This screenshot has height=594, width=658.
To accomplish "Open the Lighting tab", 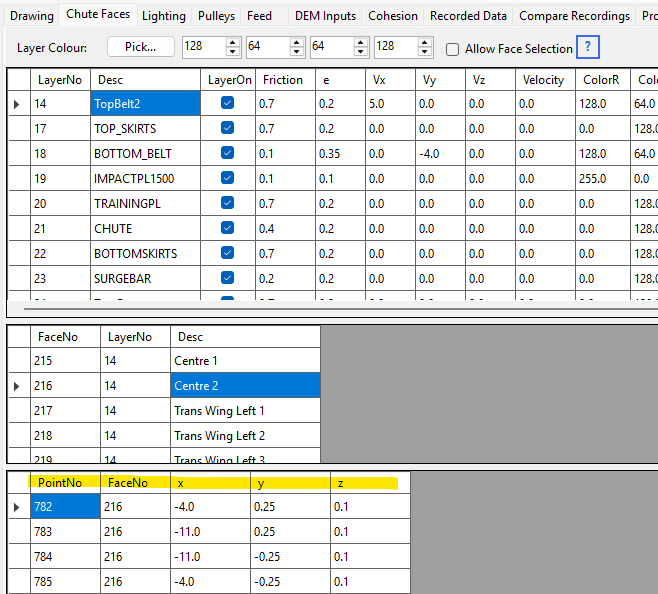I will [164, 16].
